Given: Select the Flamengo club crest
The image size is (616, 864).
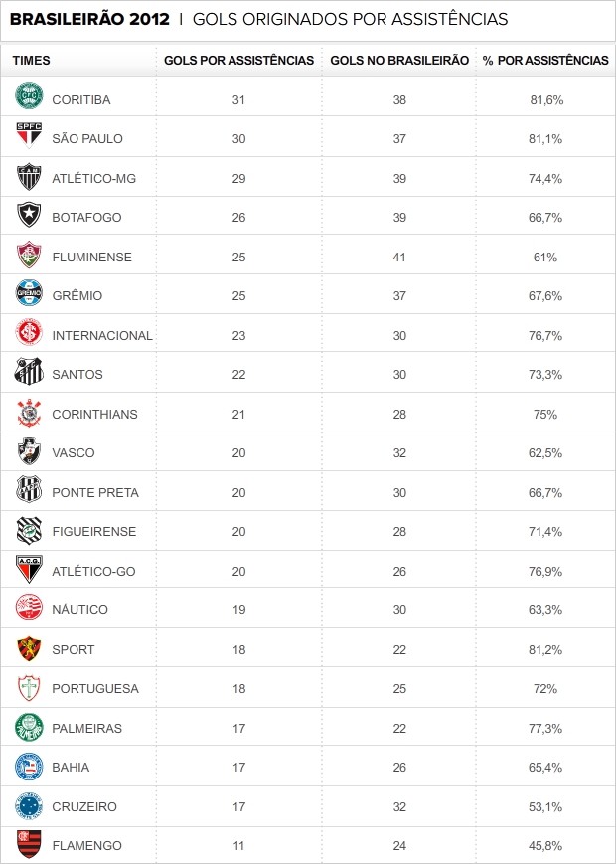Looking at the screenshot, I should click(x=29, y=844).
